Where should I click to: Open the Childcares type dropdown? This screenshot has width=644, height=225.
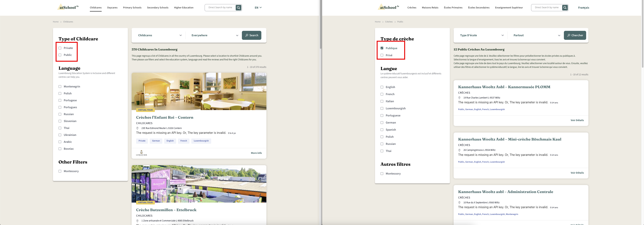coord(160,36)
